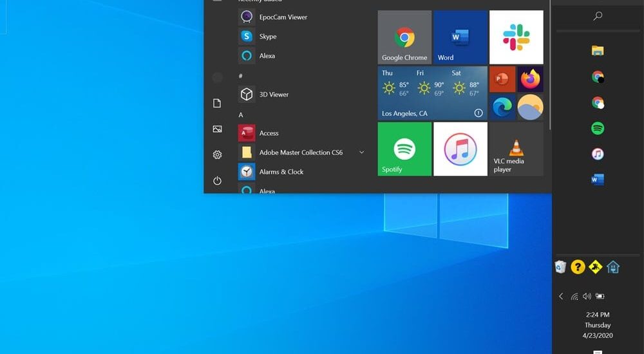Show hidden tray icons chevron
This screenshot has height=354, width=644.
(x=561, y=296)
